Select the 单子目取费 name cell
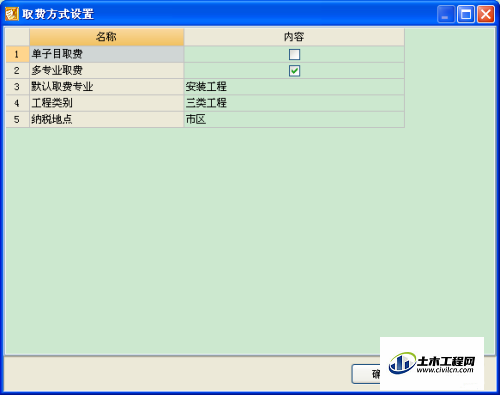Screen dimensions: 500x395 (x=107, y=54)
